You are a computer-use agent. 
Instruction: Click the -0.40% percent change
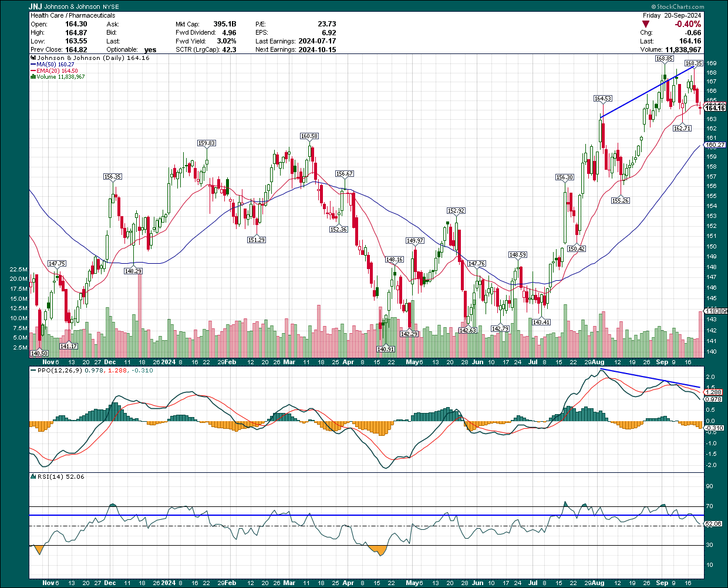(x=688, y=24)
